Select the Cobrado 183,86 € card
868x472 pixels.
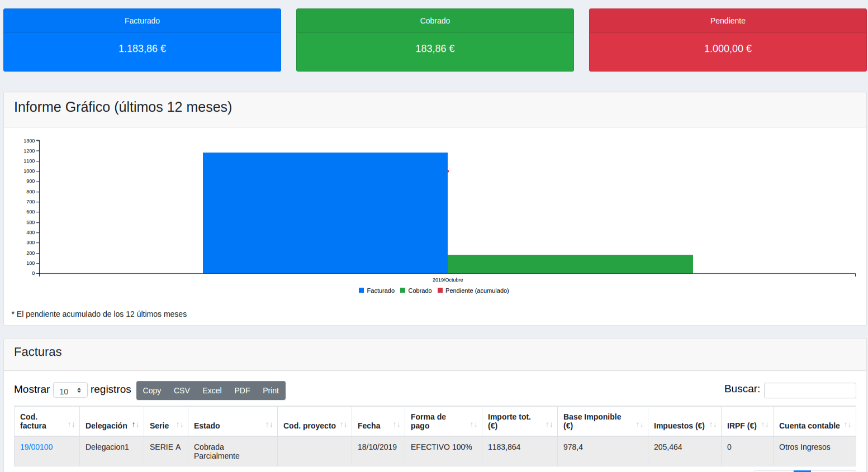point(435,40)
